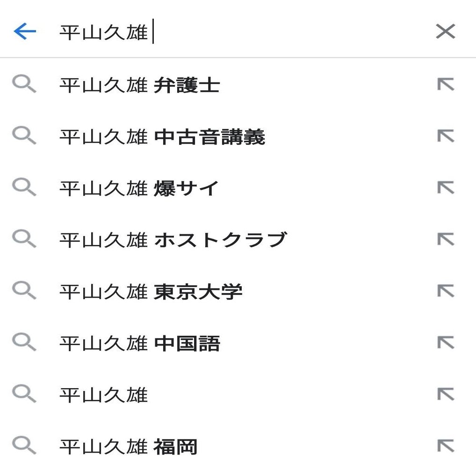Insert 弁護士 suggestion using its arrow icon
The image size is (476, 476).
[x=446, y=85]
